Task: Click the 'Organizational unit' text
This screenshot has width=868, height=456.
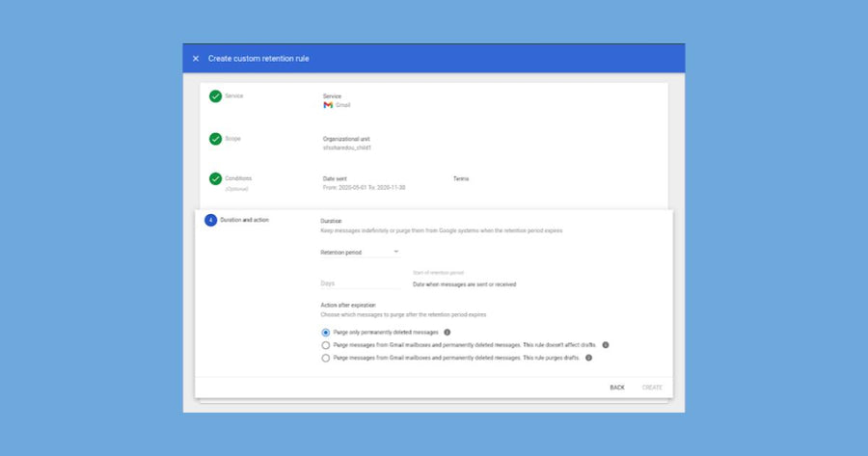Action: [346, 139]
